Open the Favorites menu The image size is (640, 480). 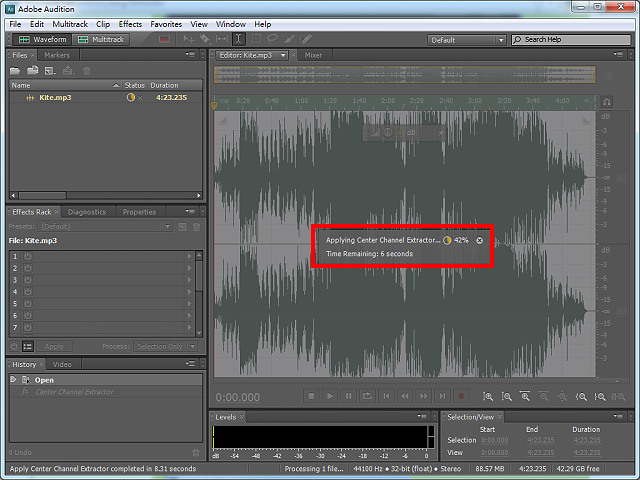(166, 24)
